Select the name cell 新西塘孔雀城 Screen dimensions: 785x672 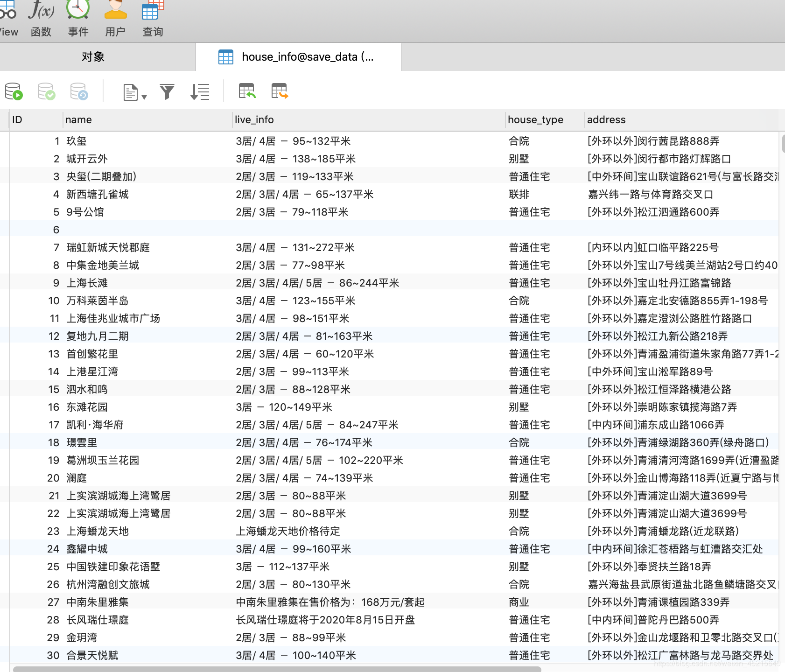(98, 194)
